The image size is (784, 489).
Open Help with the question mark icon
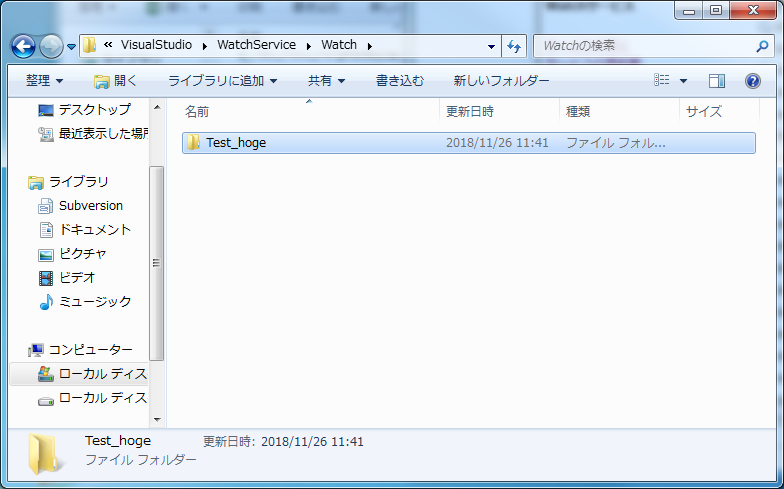click(752, 80)
